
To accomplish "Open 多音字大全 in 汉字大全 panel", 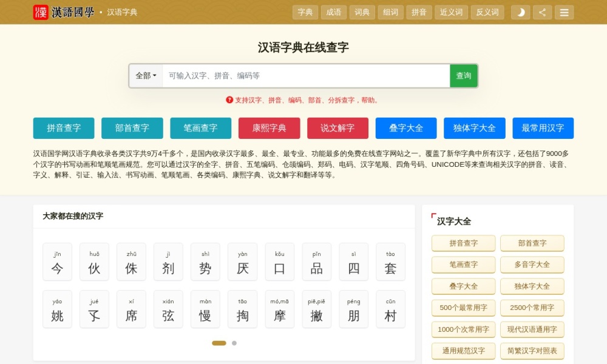I will [x=532, y=265].
